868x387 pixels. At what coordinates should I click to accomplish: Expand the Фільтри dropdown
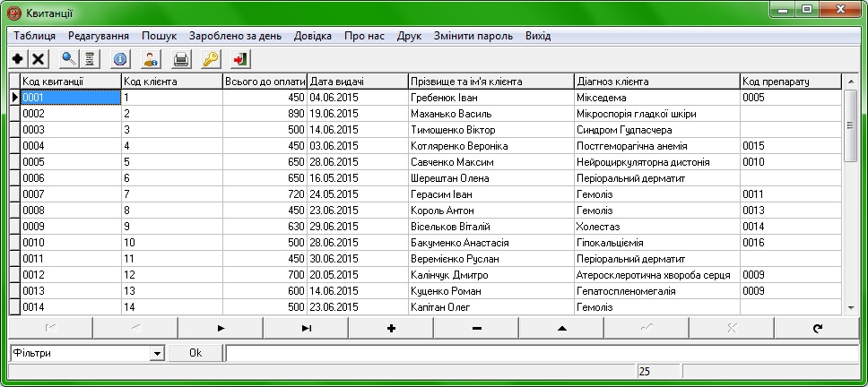pyautogui.click(x=158, y=353)
